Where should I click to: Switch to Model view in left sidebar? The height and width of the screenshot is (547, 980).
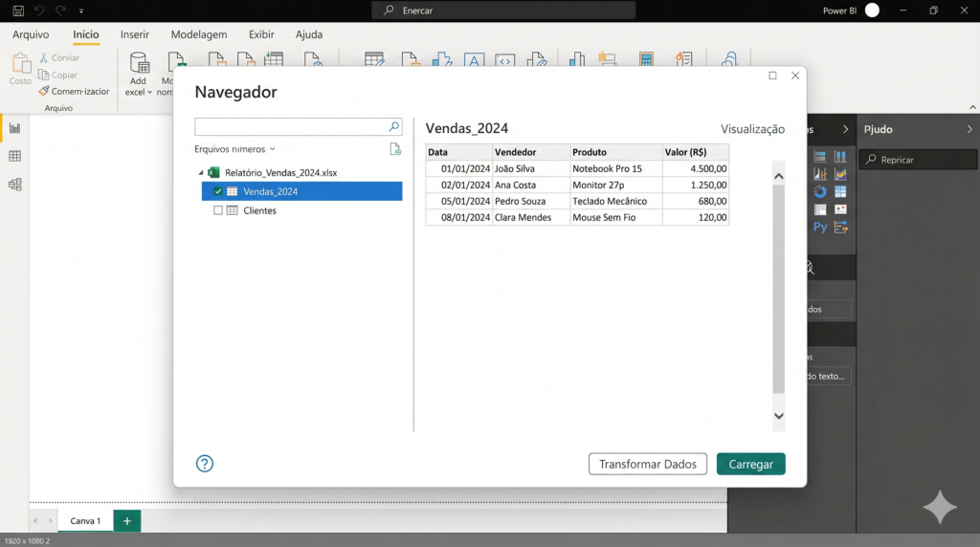pos(14,185)
